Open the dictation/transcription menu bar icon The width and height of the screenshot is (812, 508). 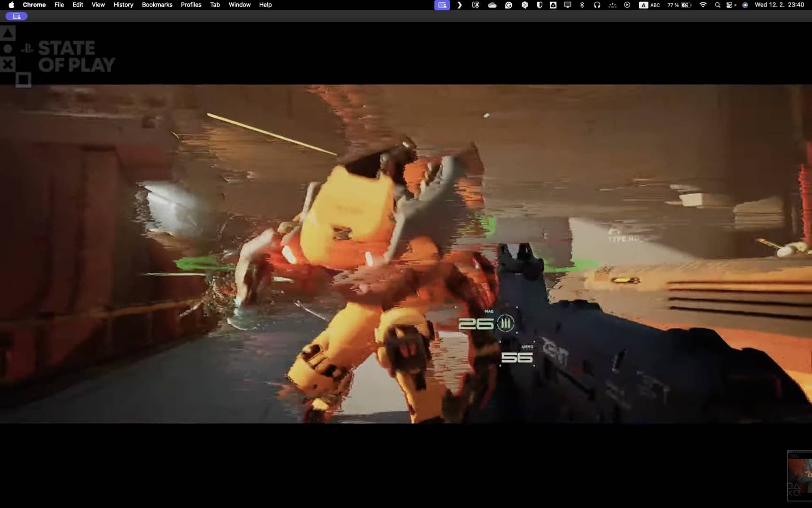476,5
